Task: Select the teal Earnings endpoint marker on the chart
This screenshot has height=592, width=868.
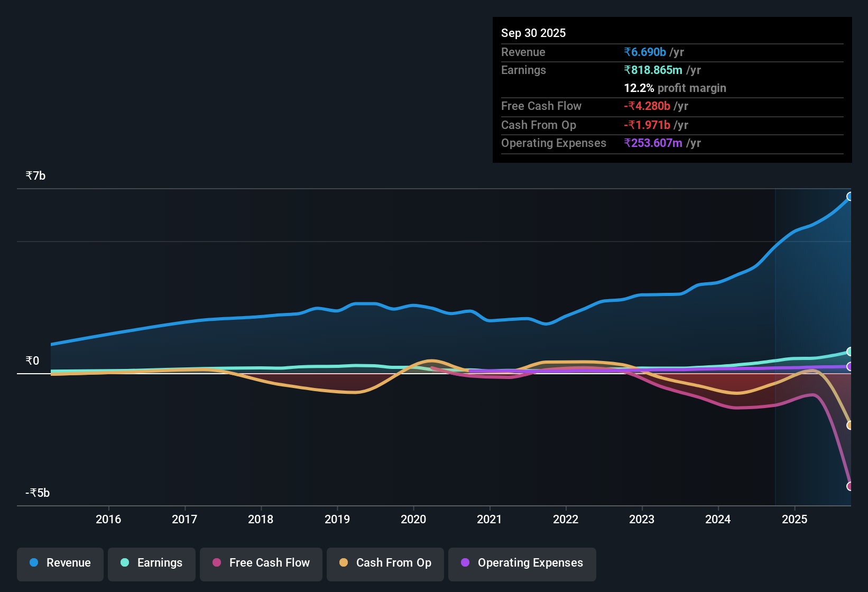Action: pyautogui.click(x=850, y=351)
